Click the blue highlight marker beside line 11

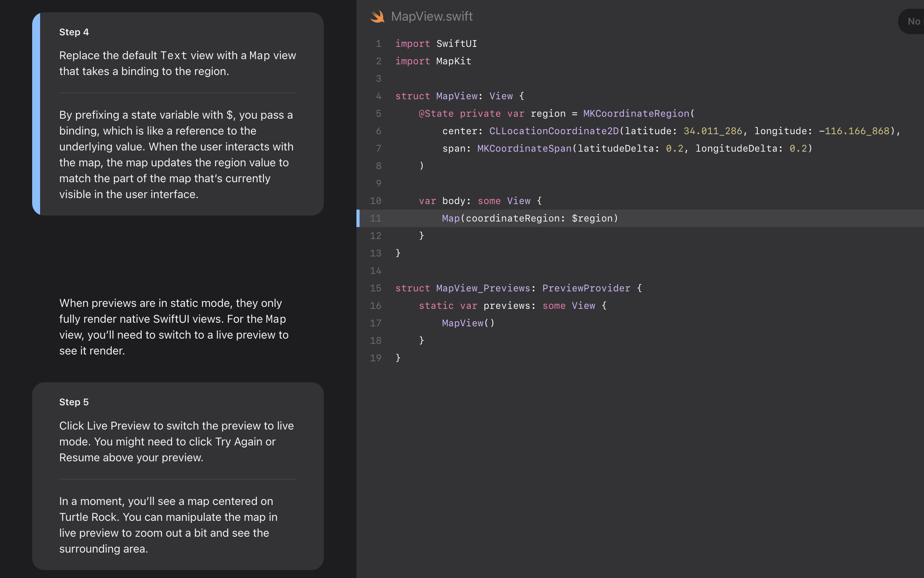tap(358, 218)
